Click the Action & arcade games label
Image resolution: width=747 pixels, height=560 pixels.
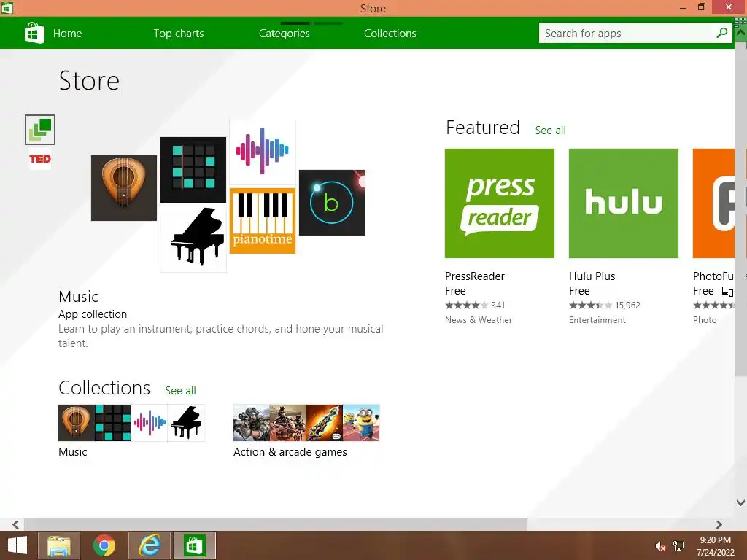pyautogui.click(x=290, y=452)
